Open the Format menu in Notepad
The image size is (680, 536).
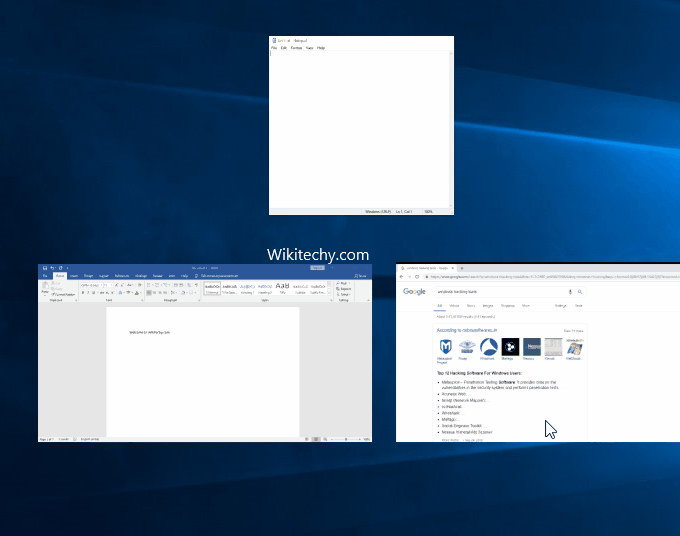[x=296, y=48]
